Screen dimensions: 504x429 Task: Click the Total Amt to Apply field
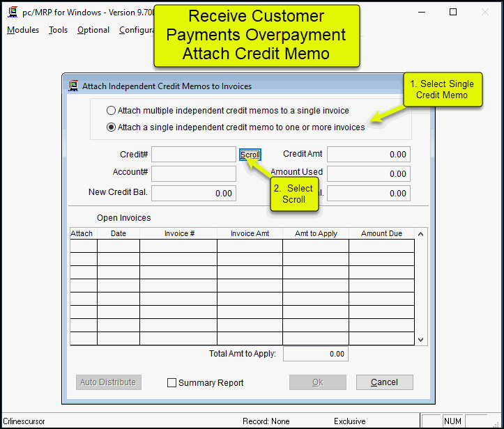[x=315, y=354]
